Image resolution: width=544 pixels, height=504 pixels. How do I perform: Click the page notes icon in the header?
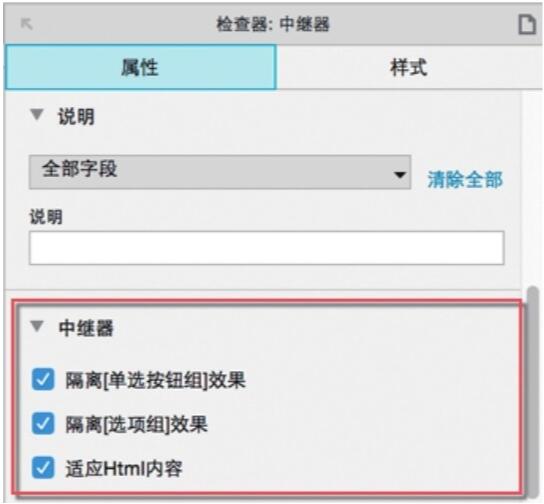tap(527, 25)
